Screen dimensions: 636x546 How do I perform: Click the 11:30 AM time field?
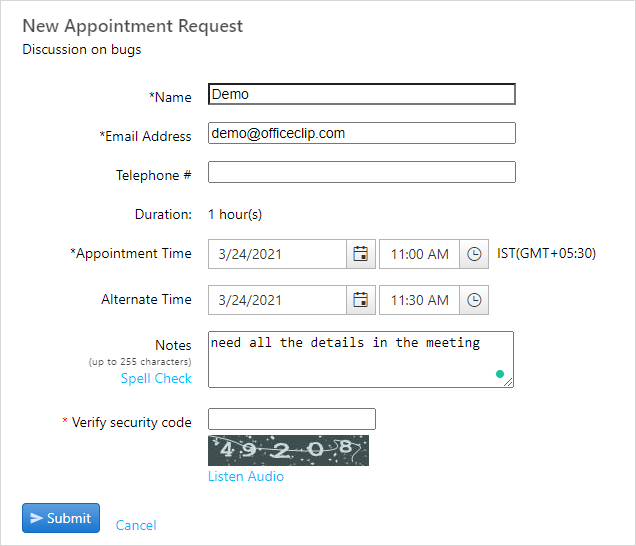419,300
